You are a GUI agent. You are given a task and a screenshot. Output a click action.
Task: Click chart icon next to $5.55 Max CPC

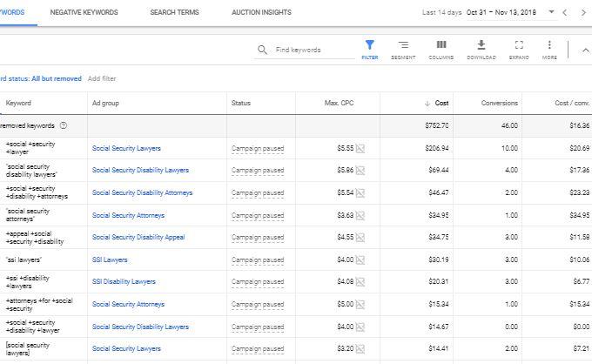coord(360,148)
